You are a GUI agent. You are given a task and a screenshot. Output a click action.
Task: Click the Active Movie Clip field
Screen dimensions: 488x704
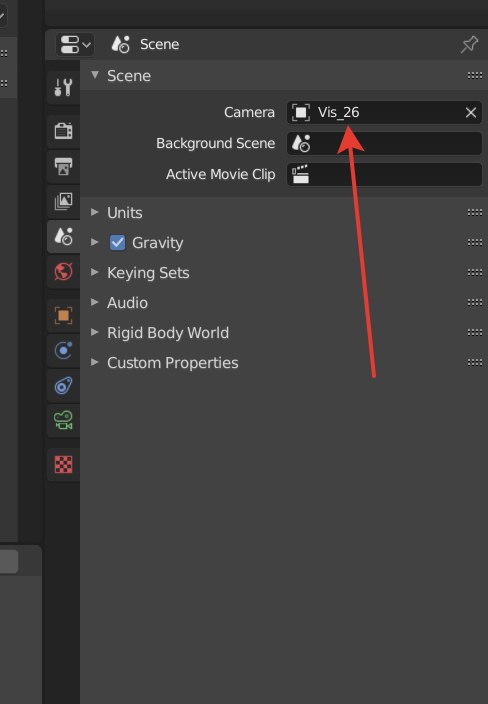tap(384, 174)
